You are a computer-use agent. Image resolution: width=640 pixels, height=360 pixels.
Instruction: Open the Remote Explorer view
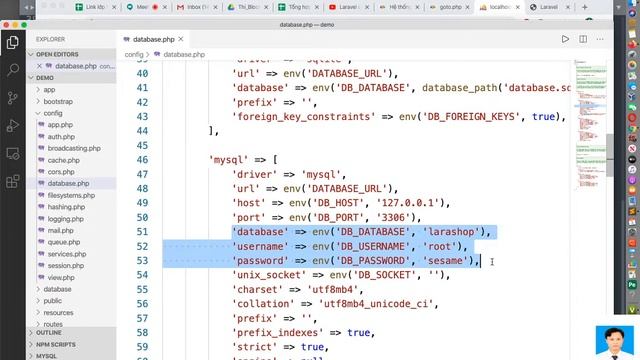13,153
